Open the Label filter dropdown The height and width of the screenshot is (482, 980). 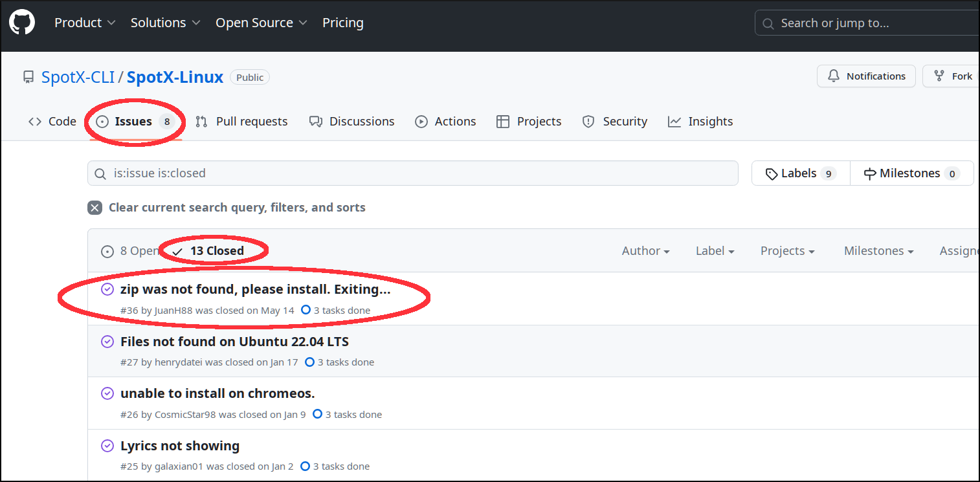click(715, 251)
